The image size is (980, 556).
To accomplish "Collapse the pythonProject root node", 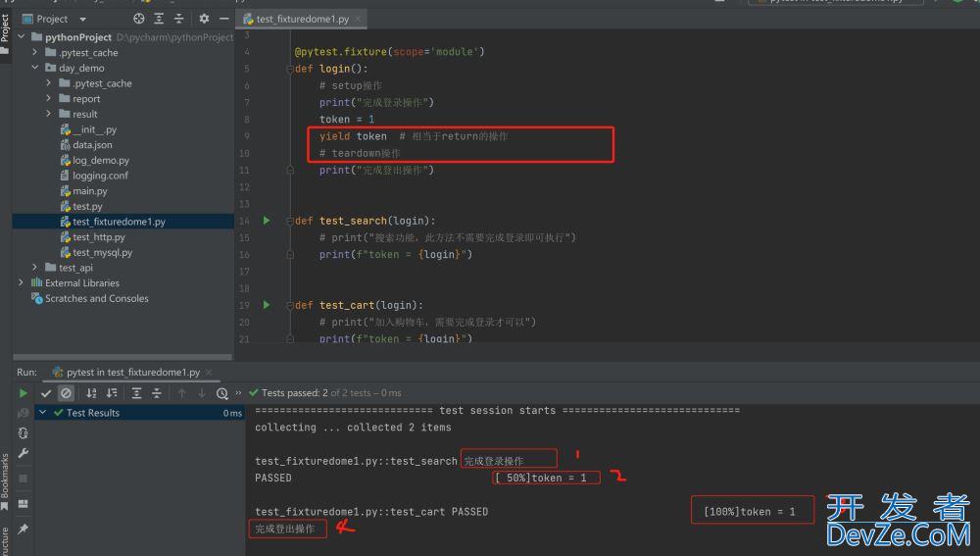I will coord(22,37).
